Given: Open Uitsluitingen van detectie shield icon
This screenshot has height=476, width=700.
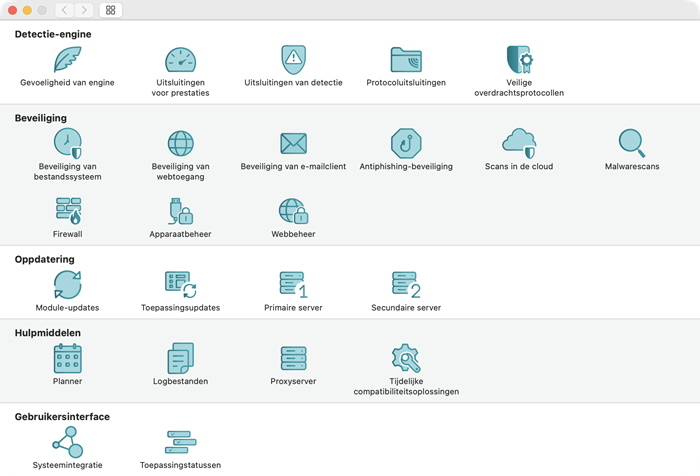Looking at the screenshot, I should click(x=293, y=59).
